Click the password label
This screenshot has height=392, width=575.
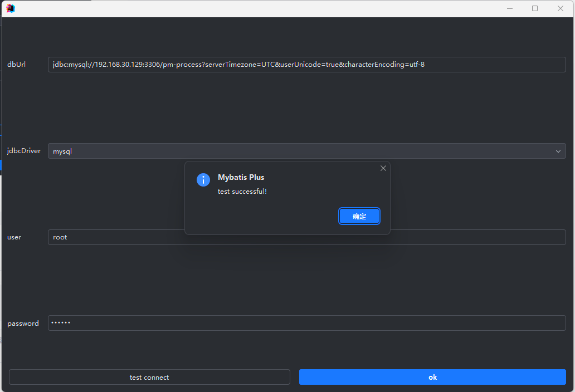tap(23, 324)
